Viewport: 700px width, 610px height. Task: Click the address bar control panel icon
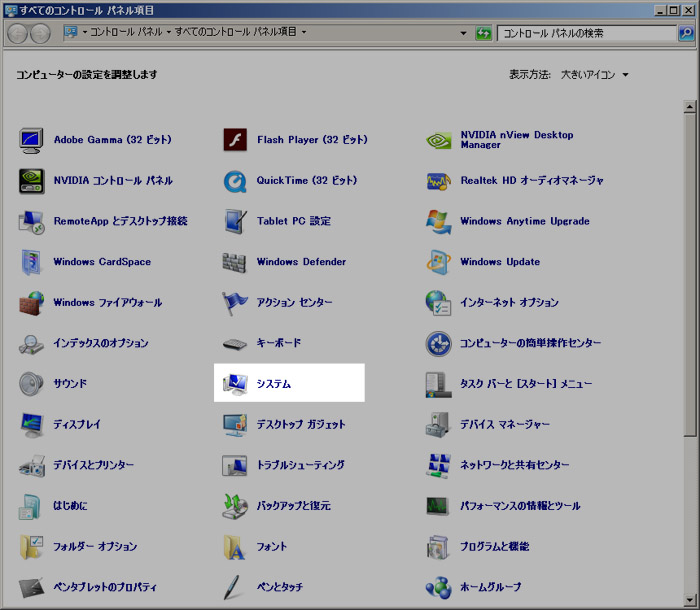[x=71, y=32]
